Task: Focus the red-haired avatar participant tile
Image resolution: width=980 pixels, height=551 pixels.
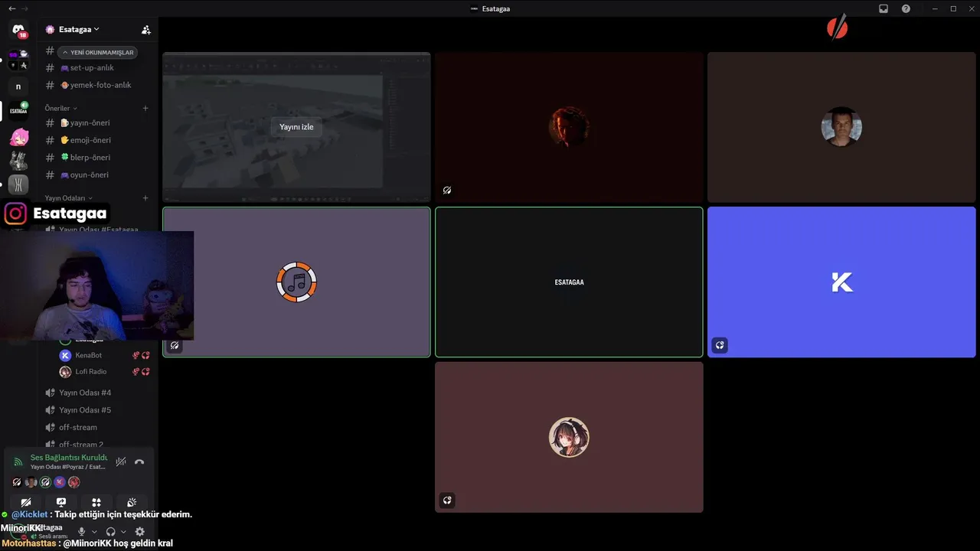Action: (569, 127)
